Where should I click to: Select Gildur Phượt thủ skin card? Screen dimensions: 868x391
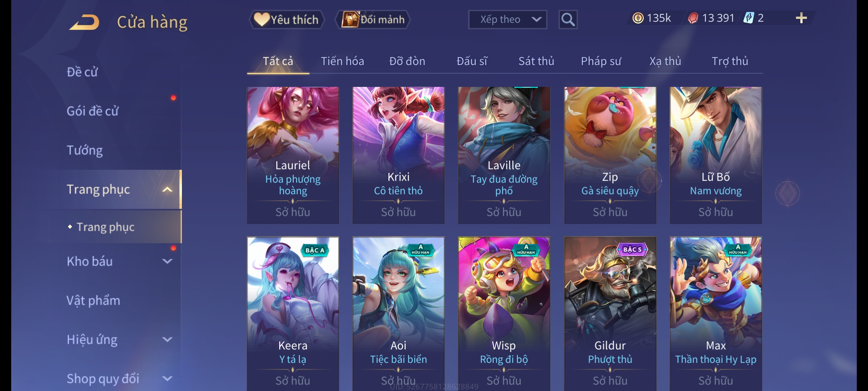[610, 314]
